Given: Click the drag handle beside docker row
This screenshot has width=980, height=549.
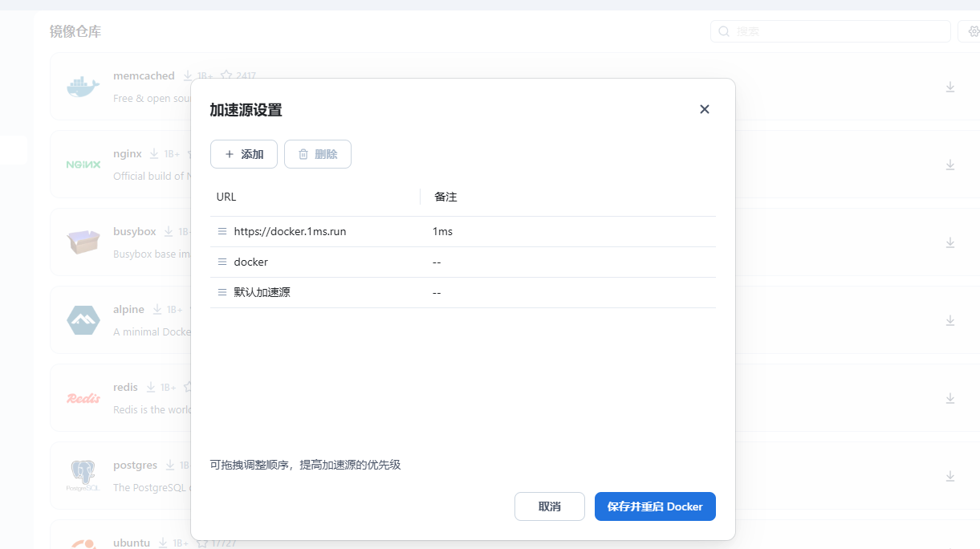Looking at the screenshot, I should [222, 262].
